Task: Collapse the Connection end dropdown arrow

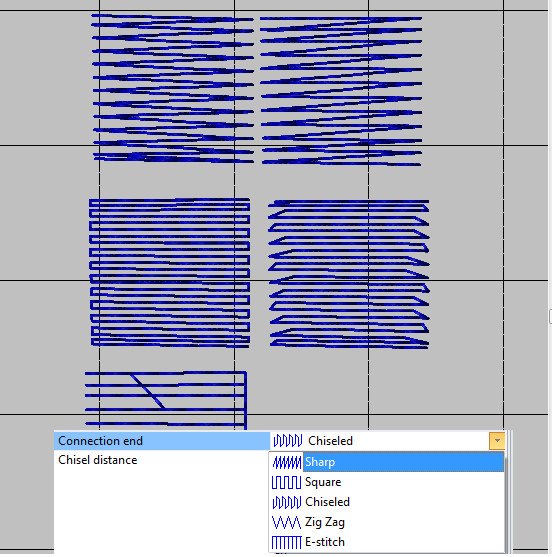Action: pyautogui.click(x=497, y=441)
